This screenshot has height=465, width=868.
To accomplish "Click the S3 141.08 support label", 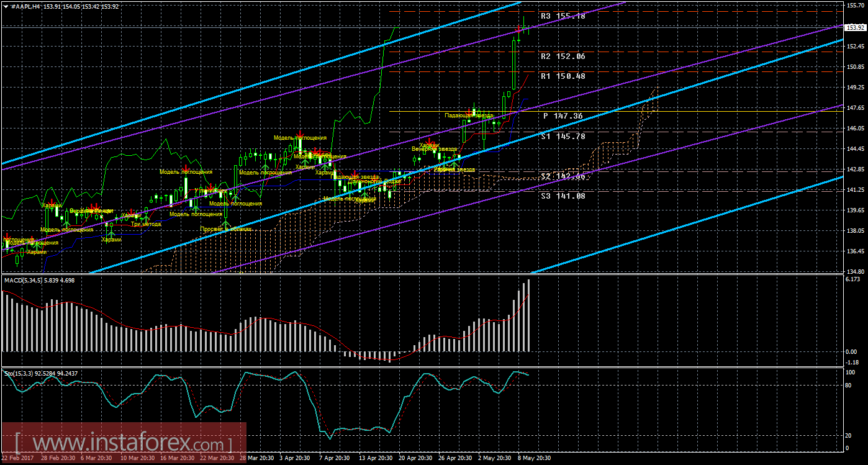I will tap(563, 196).
